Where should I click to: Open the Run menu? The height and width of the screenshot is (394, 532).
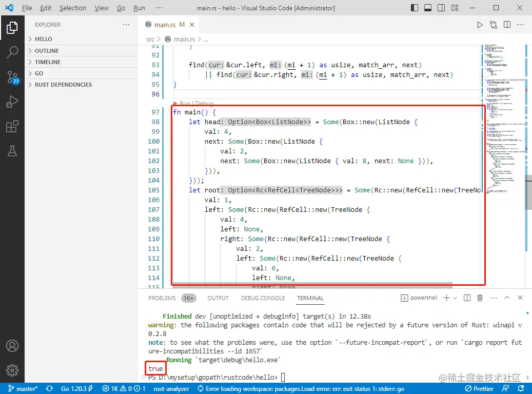coord(139,8)
